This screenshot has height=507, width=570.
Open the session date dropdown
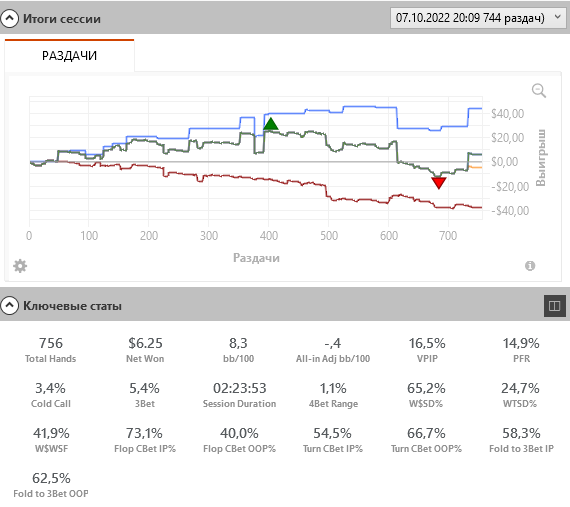coord(478,18)
